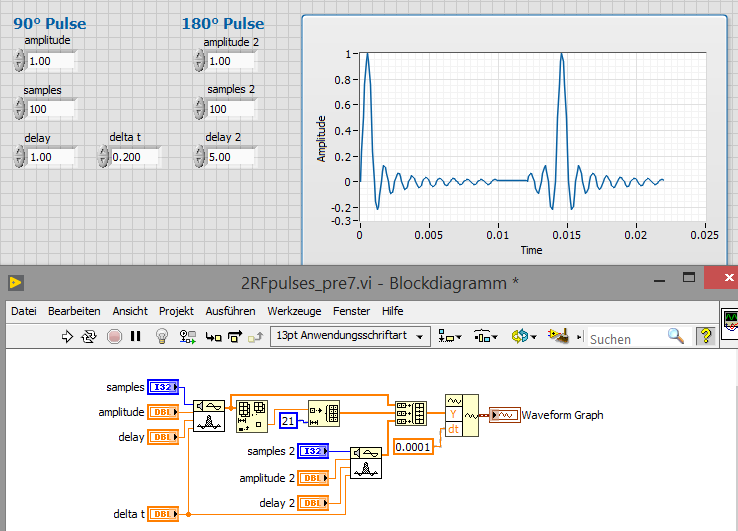Click the samples 2 I32 terminal
Screen dimensions: 738x531
coord(313,451)
